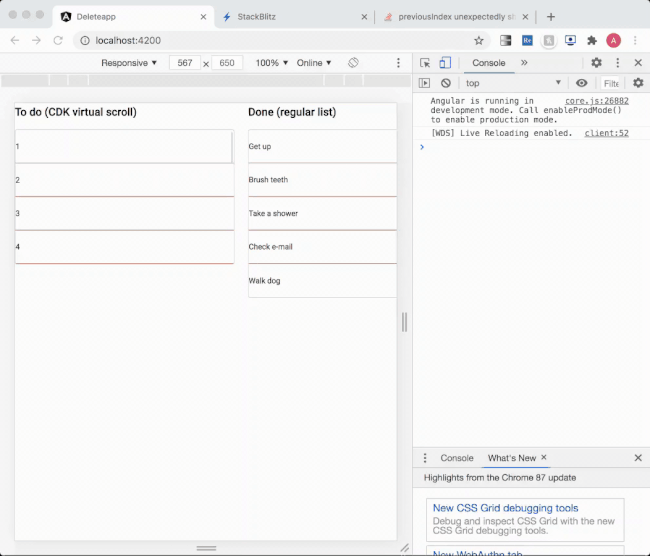Reload the localhost page
650x556 pixels.
[x=58, y=40]
